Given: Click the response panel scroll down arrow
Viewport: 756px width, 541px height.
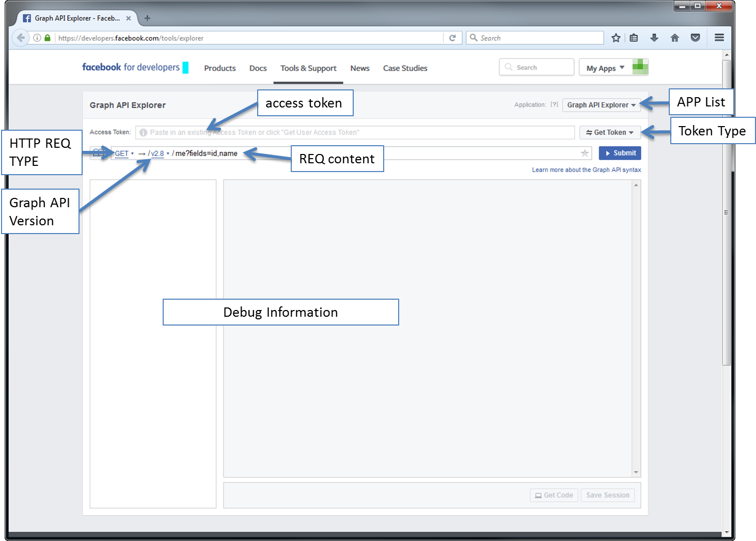Looking at the screenshot, I should tap(636, 472).
